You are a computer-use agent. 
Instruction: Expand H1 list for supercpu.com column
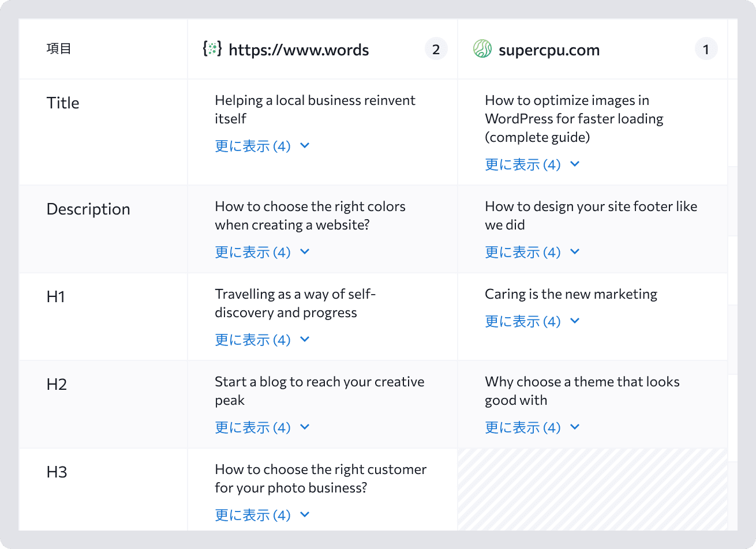533,321
